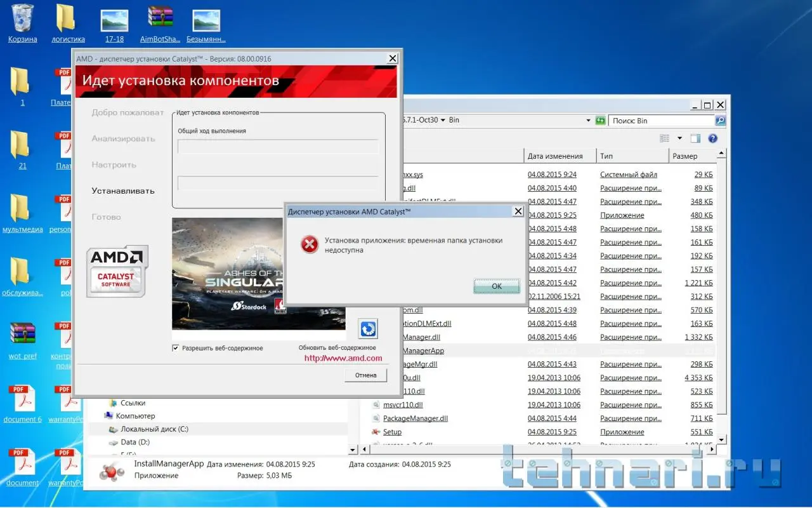This screenshot has width=812, height=508.
Task: Select the msvcr110.dll file
Action: pyautogui.click(x=403, y=405)
